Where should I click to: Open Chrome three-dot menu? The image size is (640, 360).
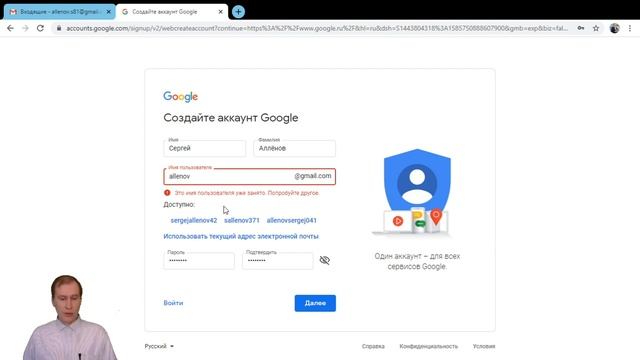pos(630,28)
